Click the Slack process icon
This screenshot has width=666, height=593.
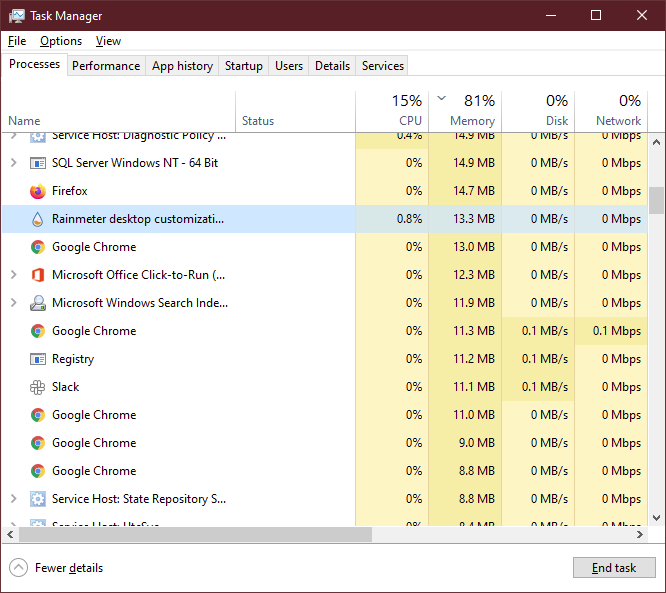pyautogui.click(x=38, y=387)
